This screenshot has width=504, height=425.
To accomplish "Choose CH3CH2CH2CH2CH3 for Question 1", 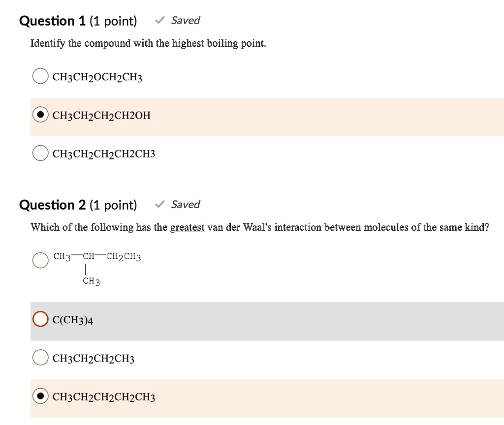I will pyautogui.click(x=40, y=153).
